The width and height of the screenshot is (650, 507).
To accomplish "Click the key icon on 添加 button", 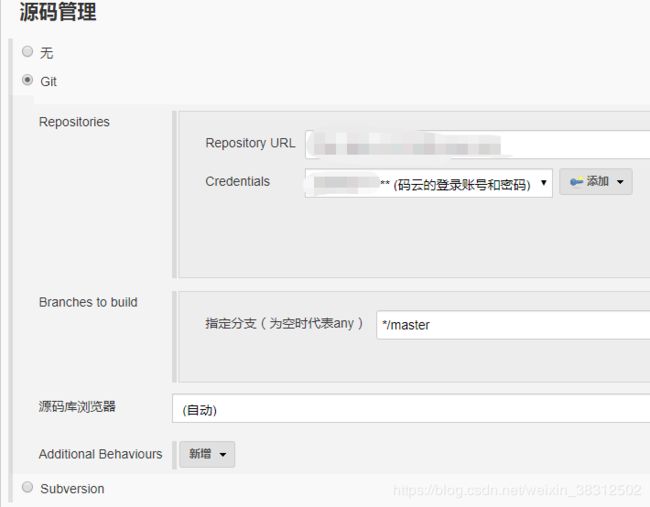I will tap(576, 182).
